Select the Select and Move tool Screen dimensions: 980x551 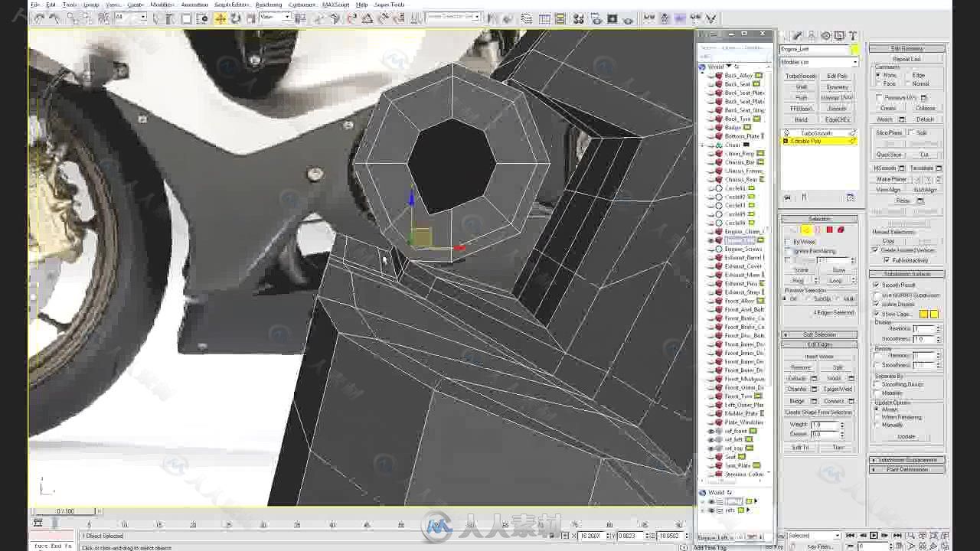click(x=220, y=18)
